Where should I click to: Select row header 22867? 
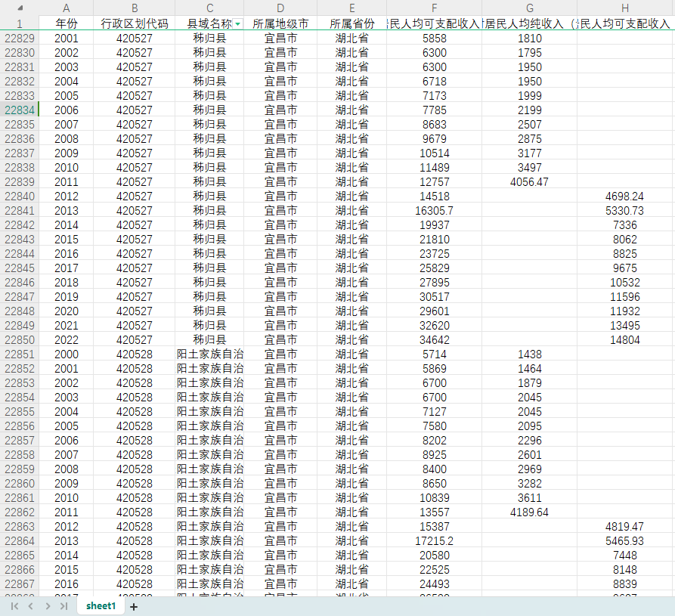coord(20,584)
